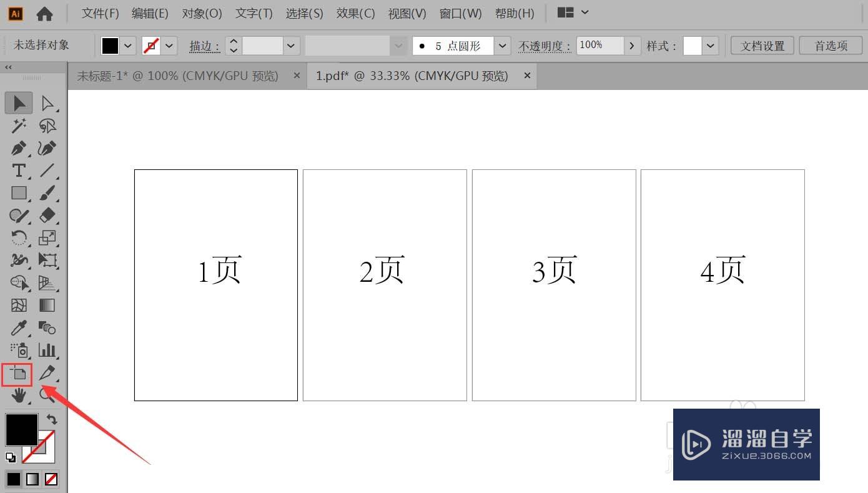The width and height of the screenshot is (868, 493).
Task: Open the fill color dropdown in control bar
Action: click(x=128, y=46)
